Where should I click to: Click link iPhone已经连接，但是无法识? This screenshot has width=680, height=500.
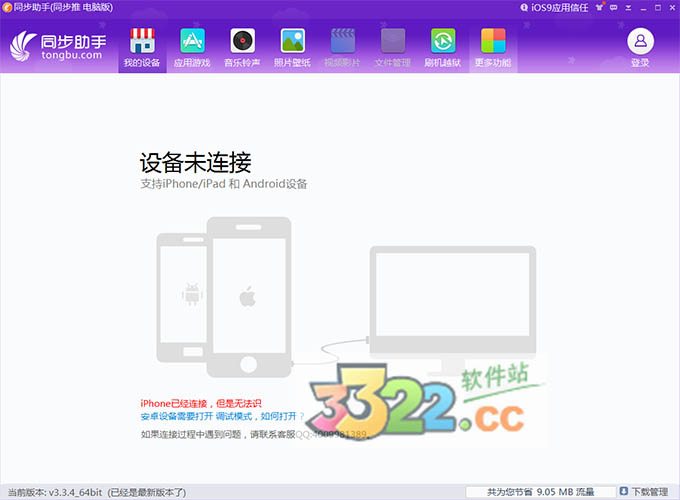click(x=201, y=404)
